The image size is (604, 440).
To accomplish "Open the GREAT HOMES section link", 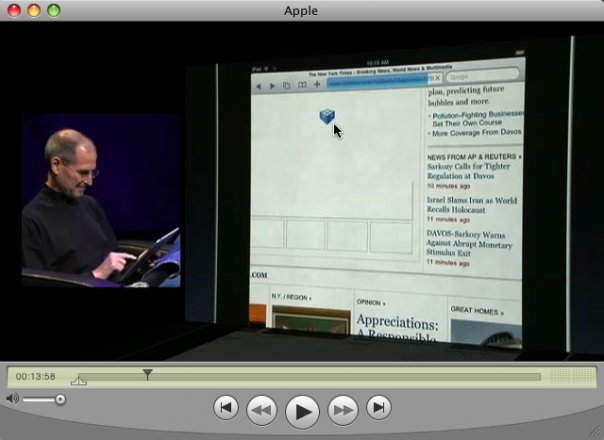I will tap(477, 311).
